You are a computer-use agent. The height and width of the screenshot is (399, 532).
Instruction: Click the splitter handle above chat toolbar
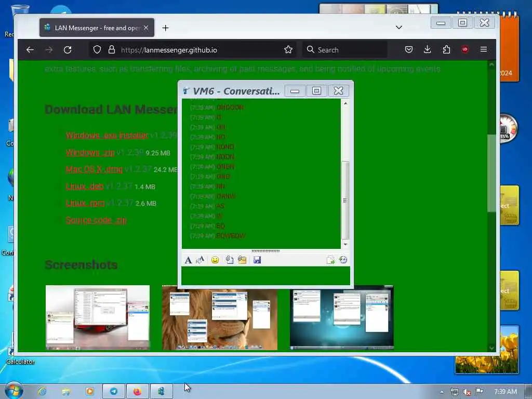click(x=265, y=251)
